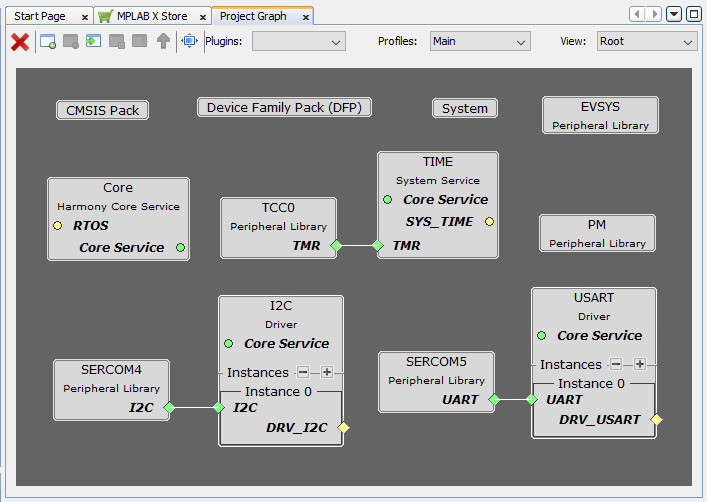Click the green I2C diamond on SERCOM4
707x502 pixels.
pos(169,407)
